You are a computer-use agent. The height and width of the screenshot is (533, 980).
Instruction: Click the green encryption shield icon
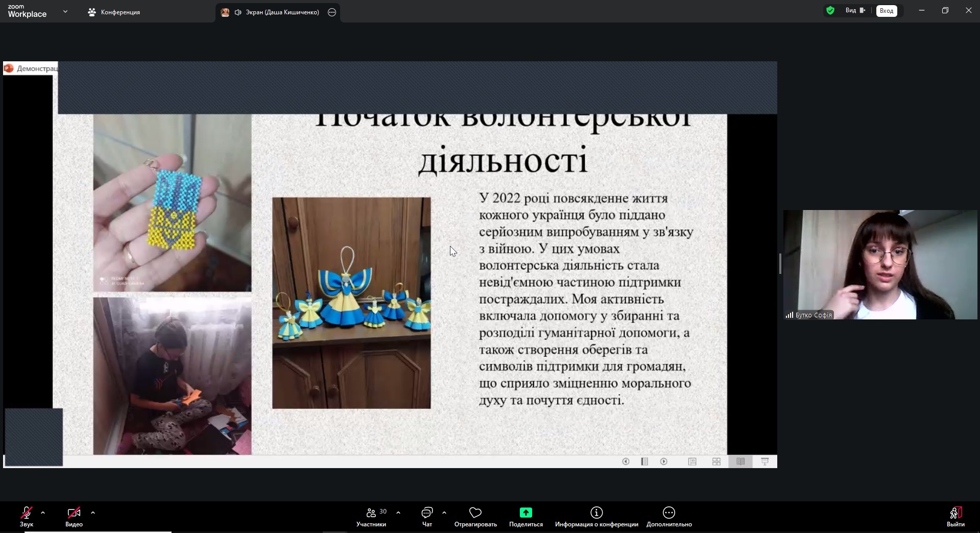830,10
